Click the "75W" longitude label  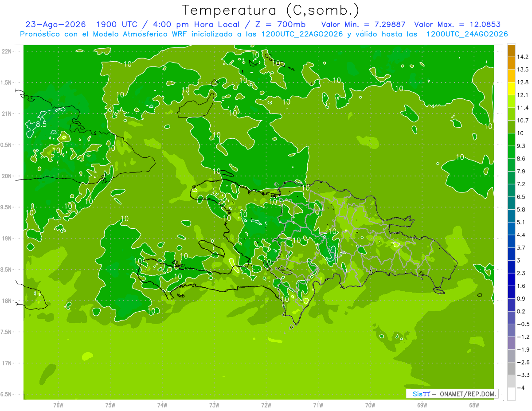[110, 405]
